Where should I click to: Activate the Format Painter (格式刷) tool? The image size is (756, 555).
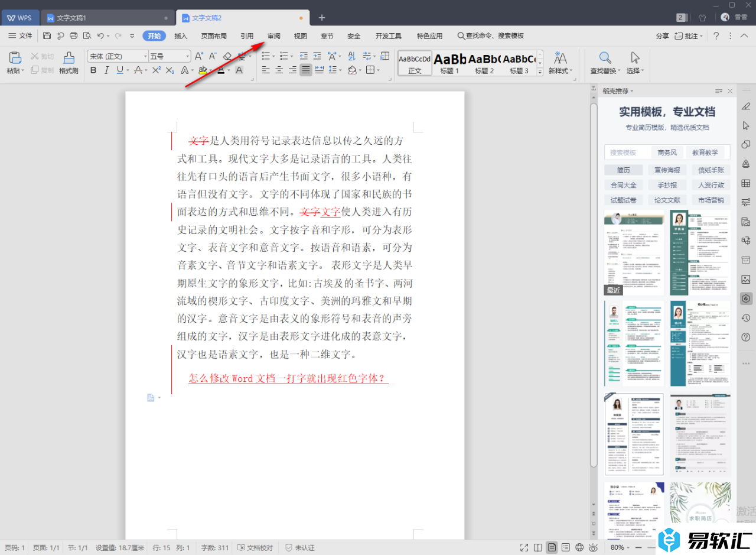69,63
